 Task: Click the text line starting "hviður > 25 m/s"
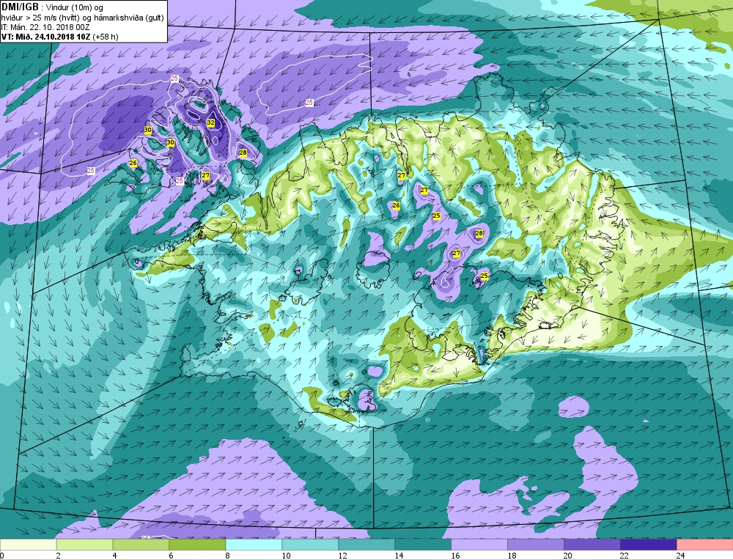(82, 18)
